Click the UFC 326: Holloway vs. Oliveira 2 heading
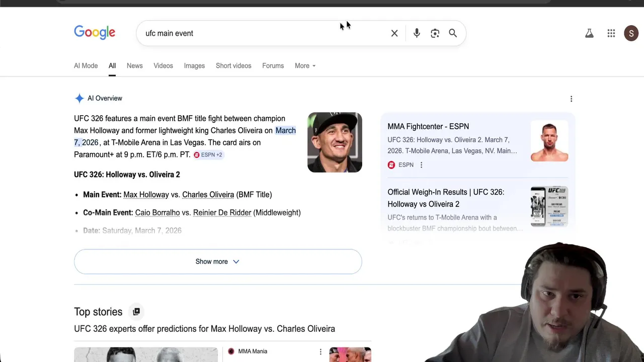The height and width of the screenshot is (362, 644). click(x=127, y=174)
